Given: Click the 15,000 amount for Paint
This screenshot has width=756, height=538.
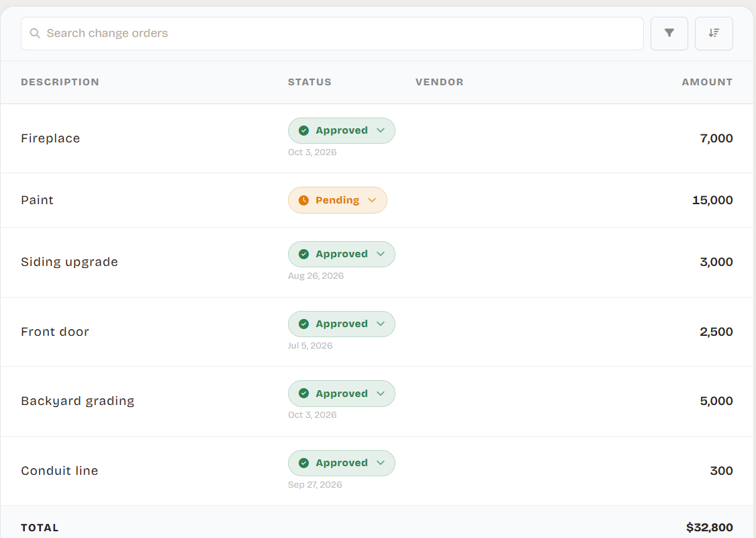Looking at the screenshot, I should (x=712, y=200).
